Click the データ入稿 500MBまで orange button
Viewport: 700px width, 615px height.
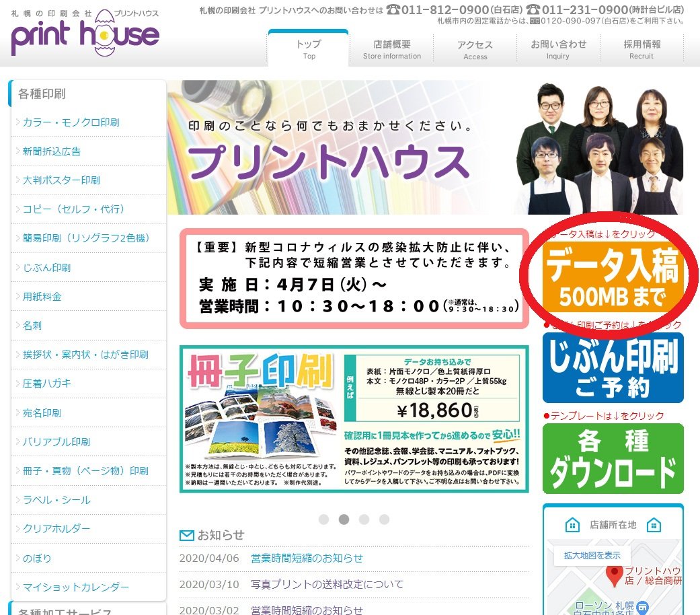[x=613, y=277]
